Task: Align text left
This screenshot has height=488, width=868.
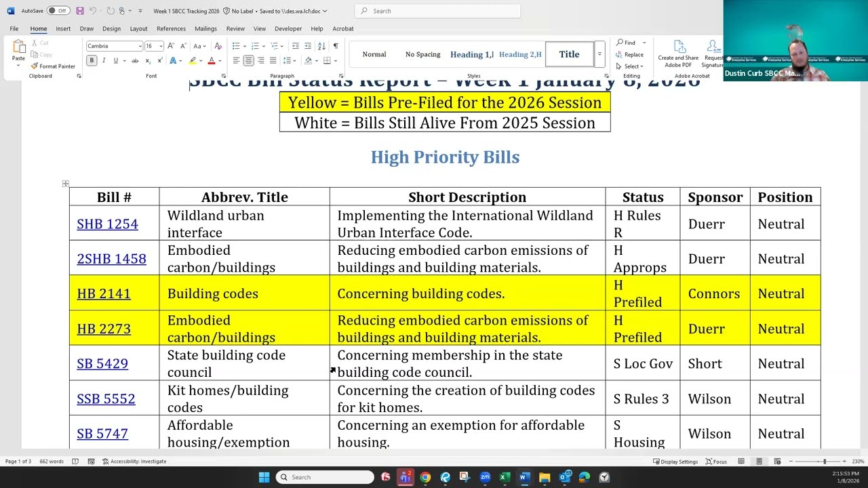Action: (x=236, y=60)
